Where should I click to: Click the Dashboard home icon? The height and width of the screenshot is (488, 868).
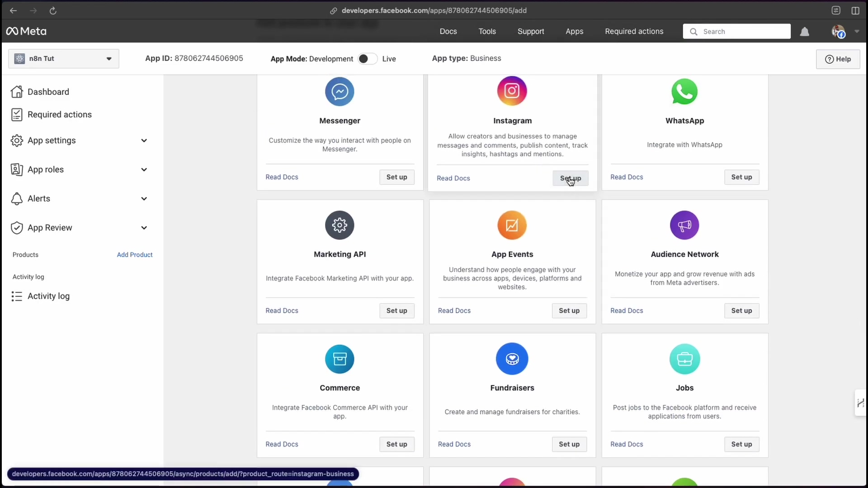pyautogui.click(x=17, y=92)
